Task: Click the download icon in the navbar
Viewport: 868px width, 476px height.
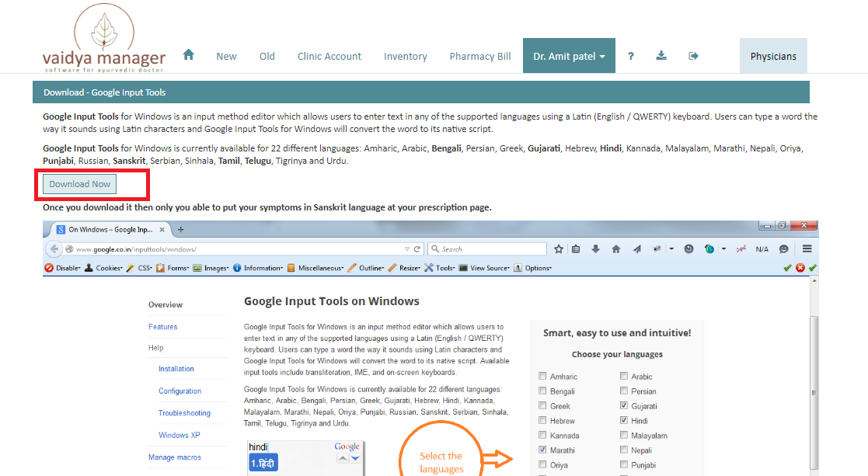Action: (x=661, y=55)
